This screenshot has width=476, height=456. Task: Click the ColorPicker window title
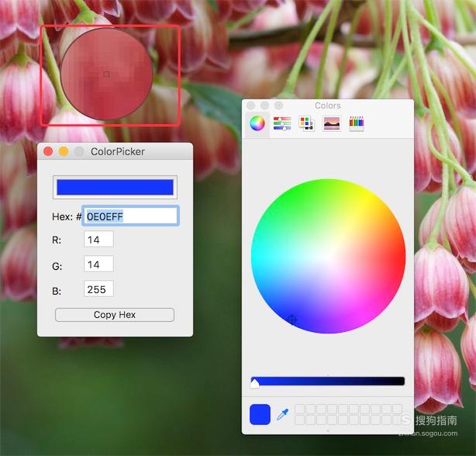click(118, 151)
